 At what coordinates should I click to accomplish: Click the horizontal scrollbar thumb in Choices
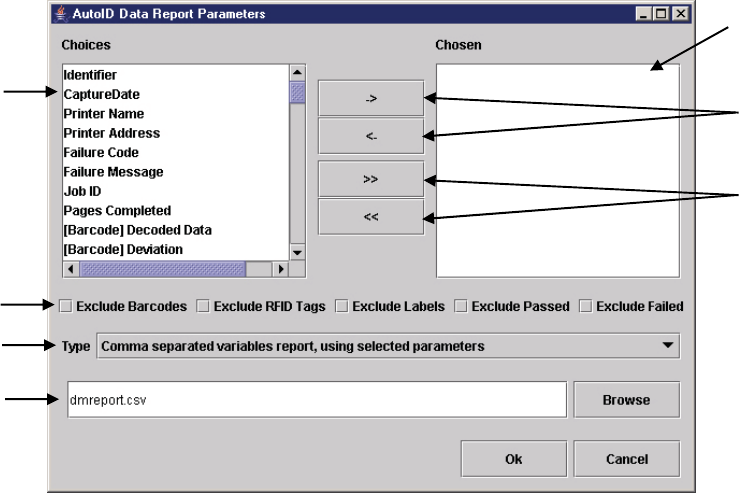[163, 269]
